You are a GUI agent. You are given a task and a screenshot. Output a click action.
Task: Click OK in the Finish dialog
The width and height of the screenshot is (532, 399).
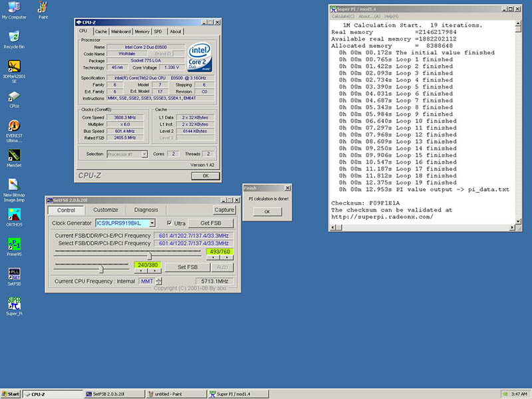pos(267,211)
